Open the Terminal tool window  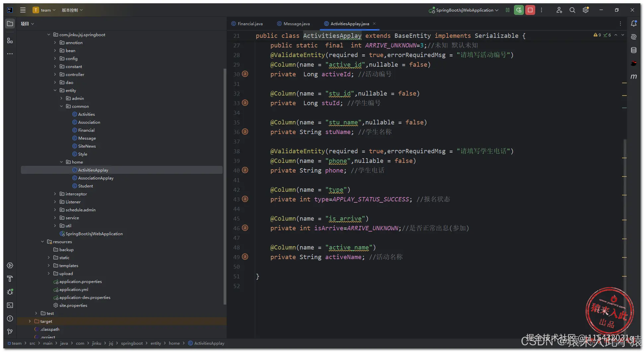(10, 305)
